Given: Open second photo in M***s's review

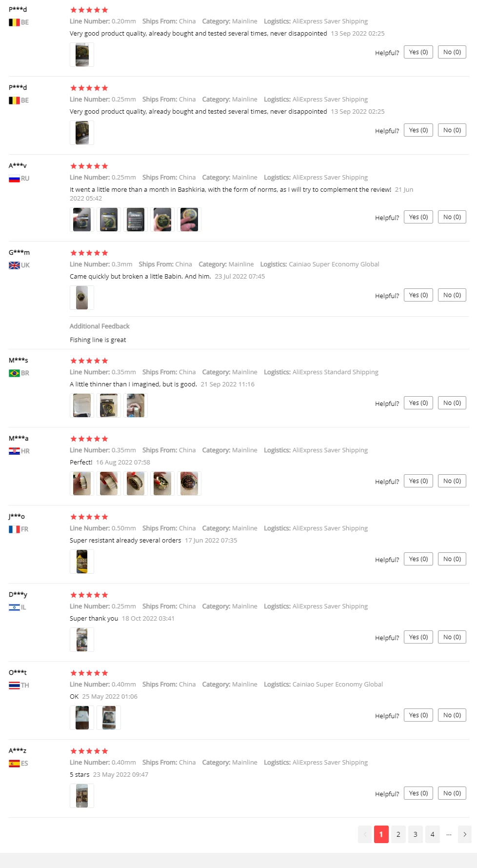Looking at the screenshot, I should pos(109,405).
